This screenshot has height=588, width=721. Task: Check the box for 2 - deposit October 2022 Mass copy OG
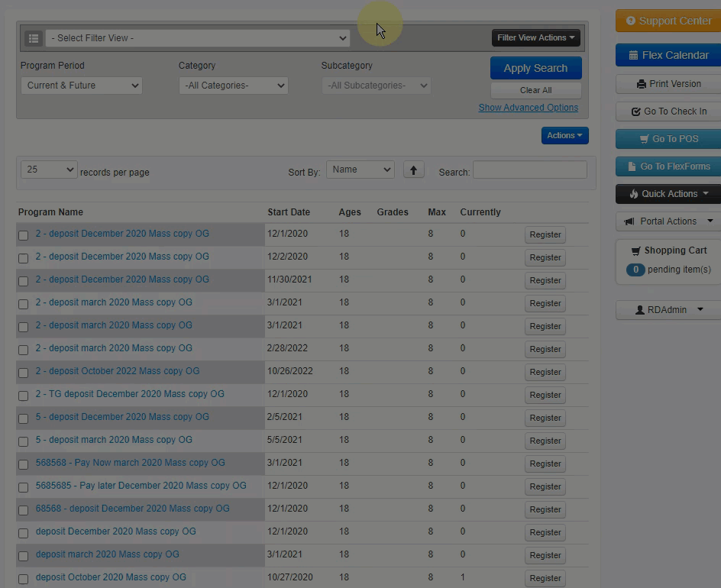(24, 373)
